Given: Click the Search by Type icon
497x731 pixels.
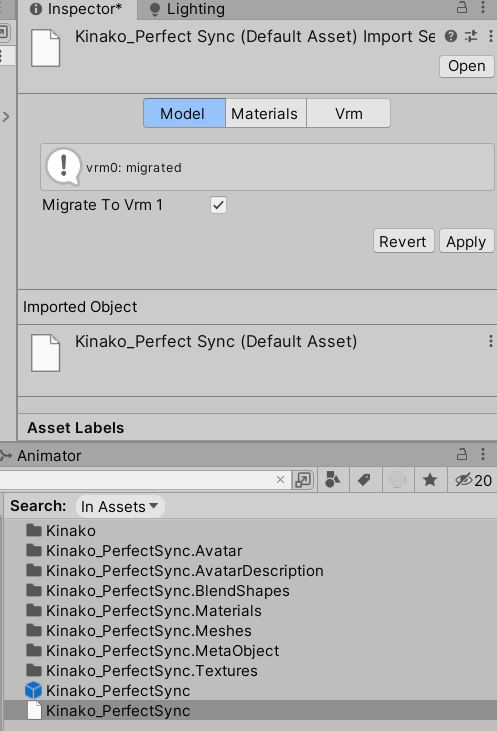Looking at the screenshot, I should tap(333, 480).
